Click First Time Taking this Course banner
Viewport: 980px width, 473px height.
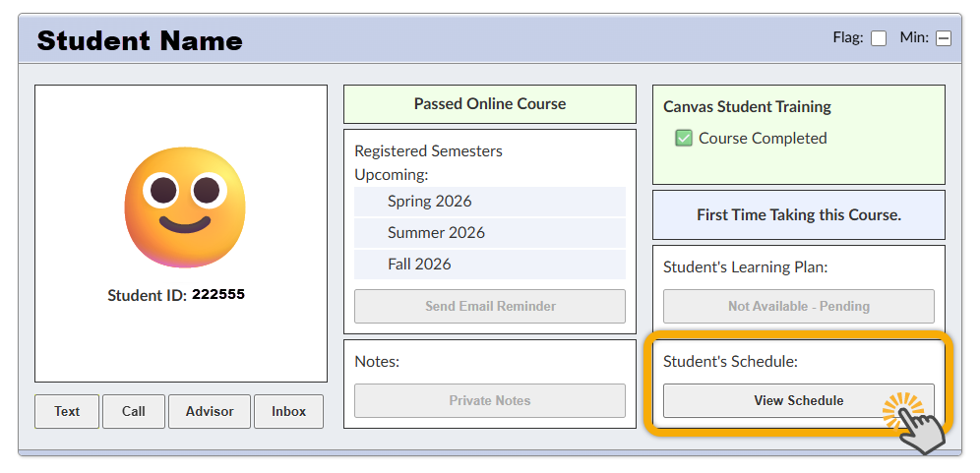(799, 215)
